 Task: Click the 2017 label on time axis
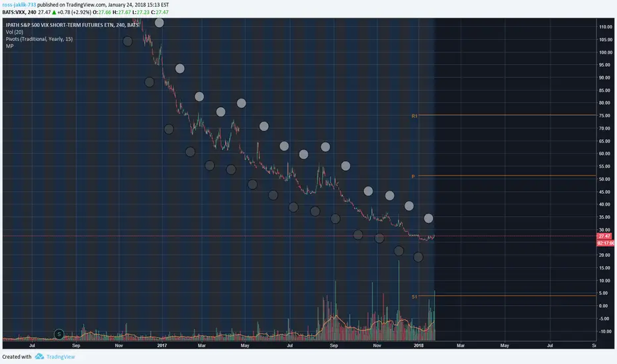point(162,345)
